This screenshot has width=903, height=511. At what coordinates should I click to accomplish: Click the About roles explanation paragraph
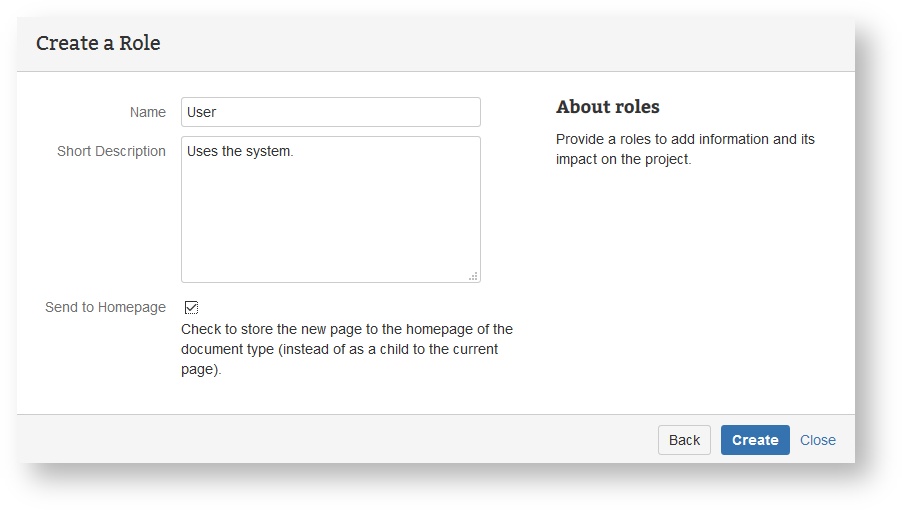[685, 149]
